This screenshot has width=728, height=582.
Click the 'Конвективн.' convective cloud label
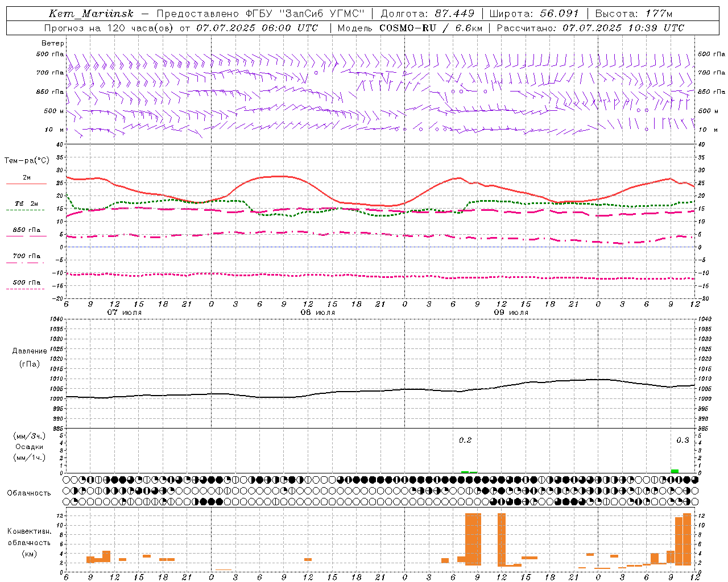(29, 531)
